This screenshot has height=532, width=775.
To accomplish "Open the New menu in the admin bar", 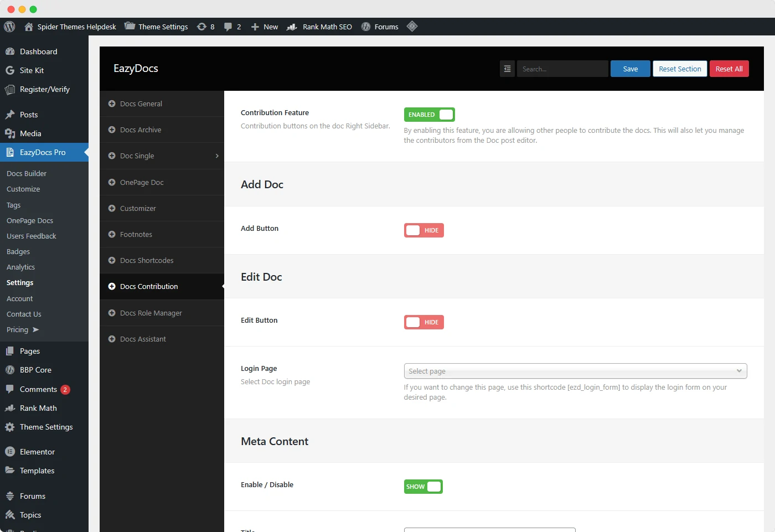I will pyautogui.click(x=264, y=27).
